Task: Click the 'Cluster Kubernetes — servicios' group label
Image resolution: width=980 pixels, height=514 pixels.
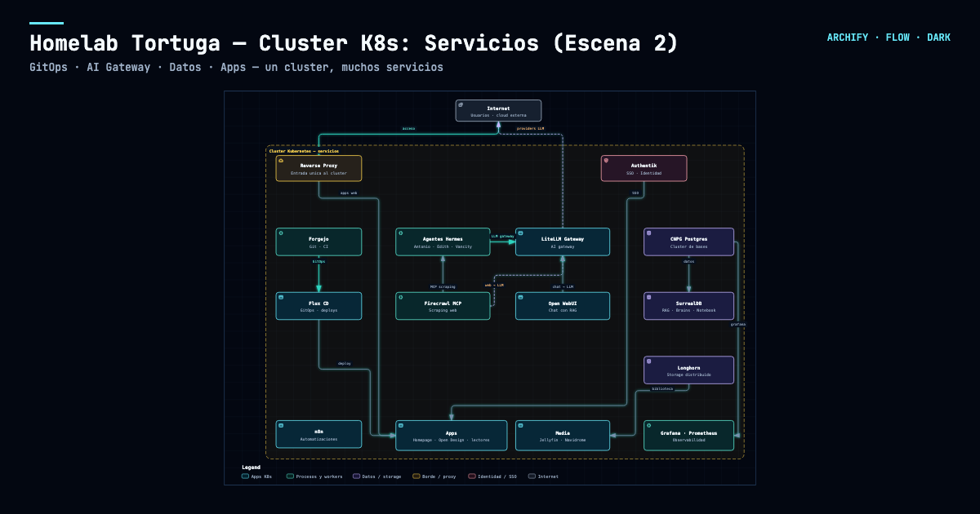Action: coord(304,151)
